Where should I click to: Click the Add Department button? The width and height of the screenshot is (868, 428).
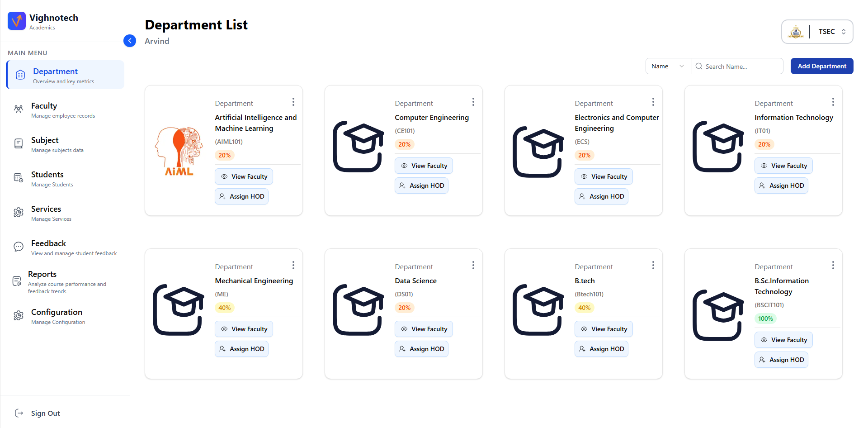[821, 66]
